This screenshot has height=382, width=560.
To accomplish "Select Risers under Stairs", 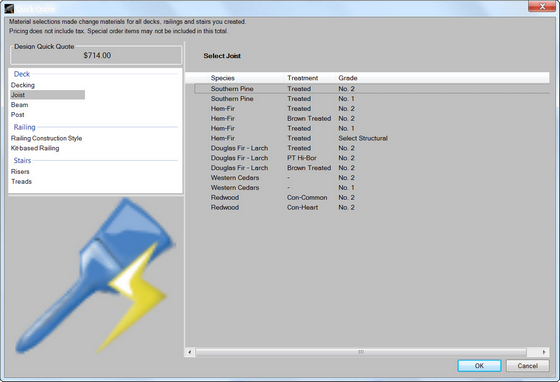I will pos(20,172).
